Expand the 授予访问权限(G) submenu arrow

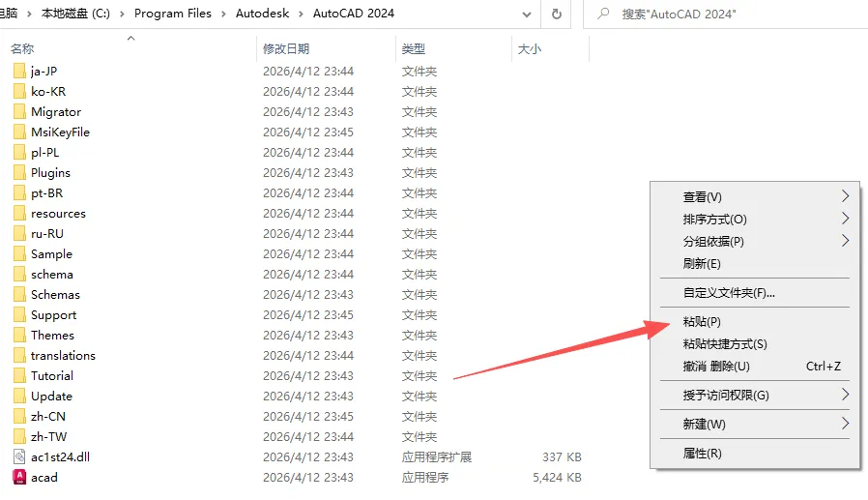pos(845,395)
